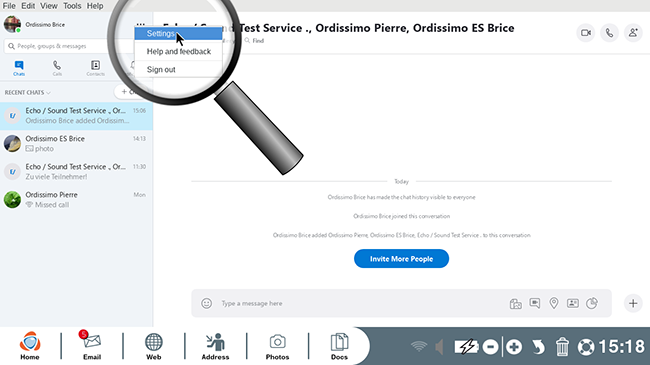Click the zoom in plus icon
650x365 pixels.
514,347
